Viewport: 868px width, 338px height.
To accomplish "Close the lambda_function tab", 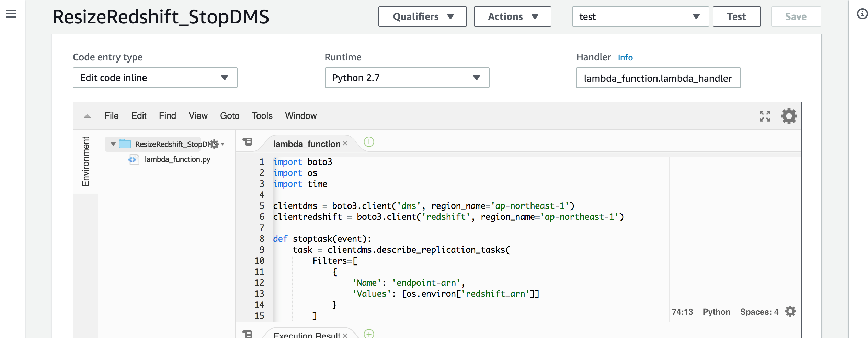I will coord(345,144).
